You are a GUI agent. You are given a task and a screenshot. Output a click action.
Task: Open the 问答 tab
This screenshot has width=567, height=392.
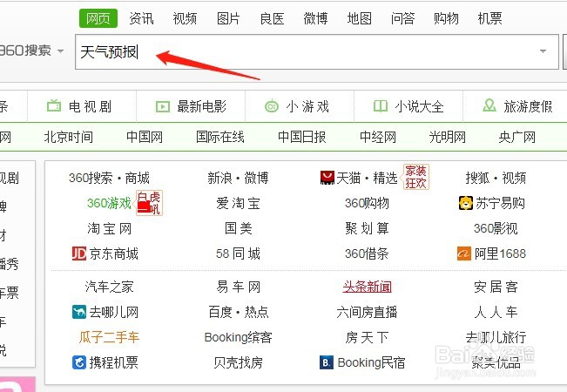(402, 18)
